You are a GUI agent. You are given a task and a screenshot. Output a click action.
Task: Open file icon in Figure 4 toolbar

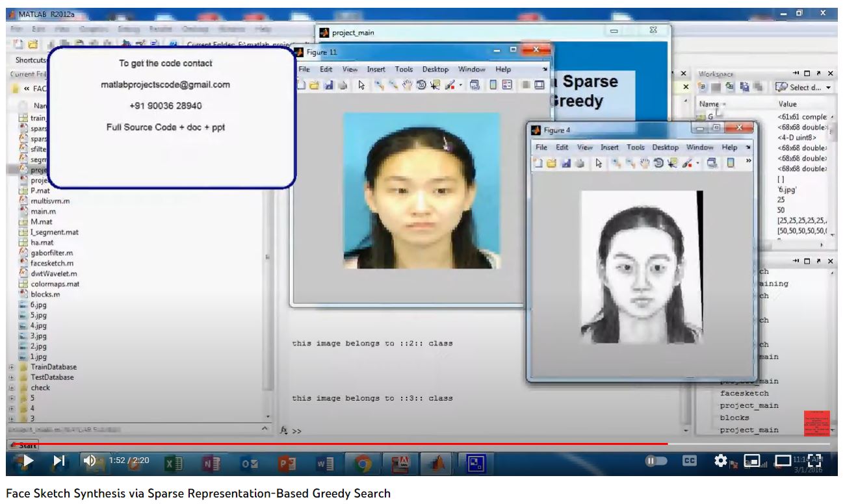[552, 163]
